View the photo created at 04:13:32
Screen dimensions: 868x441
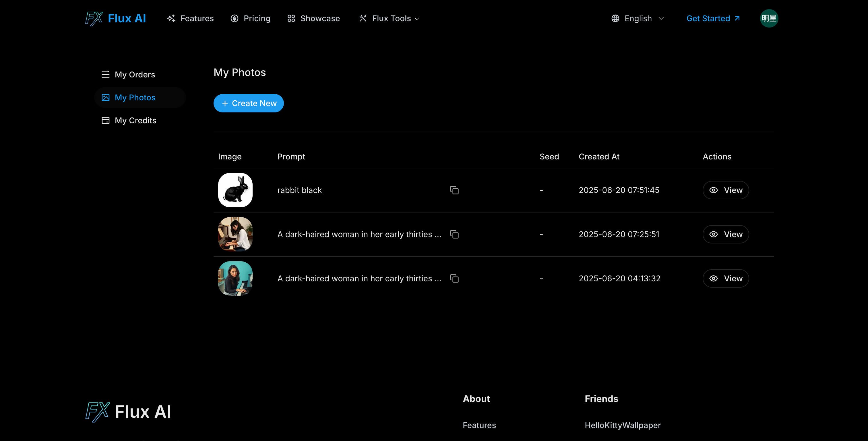pyautogui.click(x=725, y=278)
